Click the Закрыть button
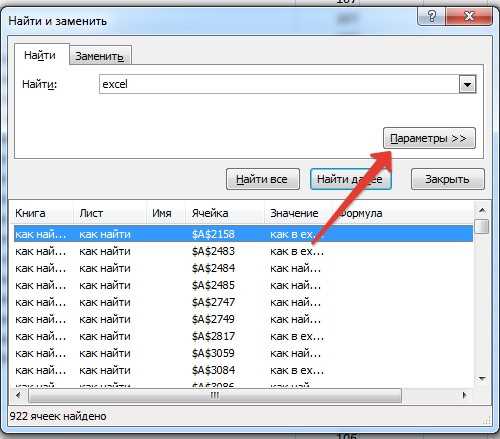This screenshot has width=500, height=439. (x=447, y=179)
